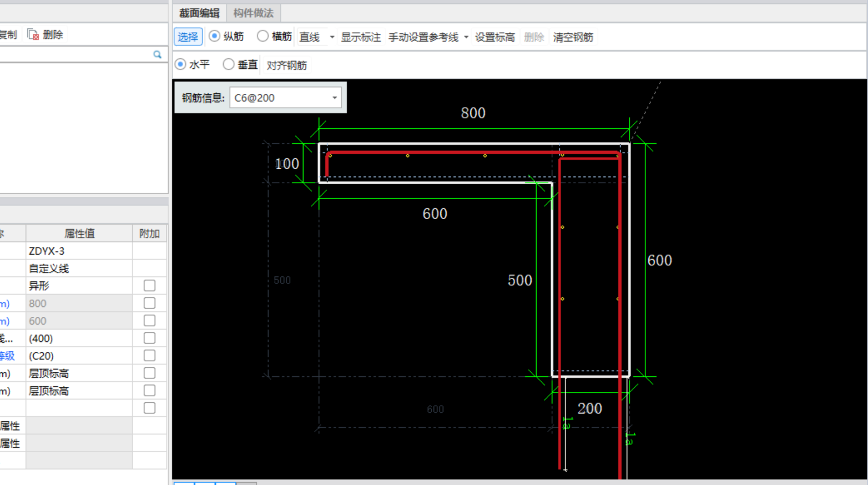Click the 直线 draw tool

click(310, 37)
